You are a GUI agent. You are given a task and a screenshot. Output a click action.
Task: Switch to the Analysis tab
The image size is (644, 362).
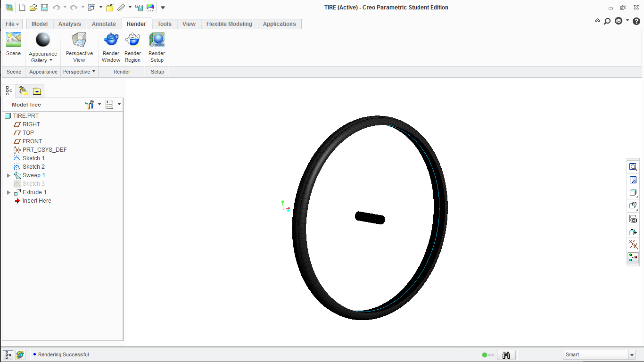coord(70,24)
